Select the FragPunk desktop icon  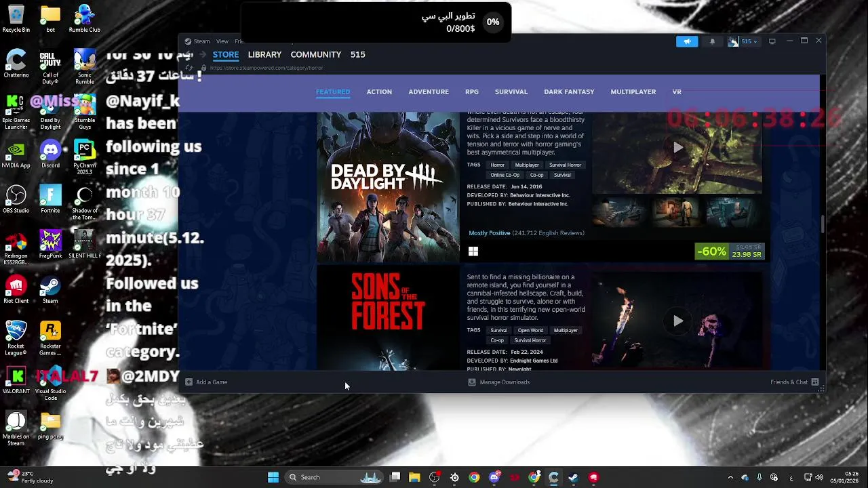(x=50, y=245)
